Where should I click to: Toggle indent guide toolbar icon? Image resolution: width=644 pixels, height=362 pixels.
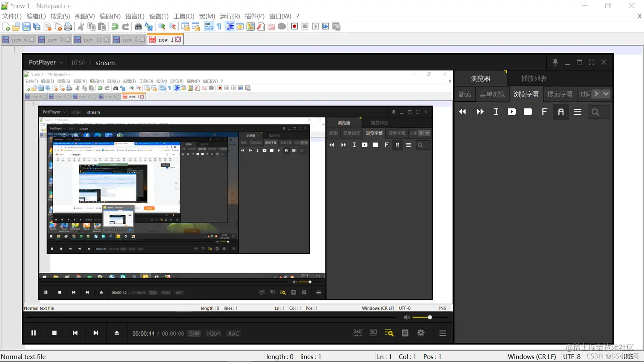coord(230,26)
